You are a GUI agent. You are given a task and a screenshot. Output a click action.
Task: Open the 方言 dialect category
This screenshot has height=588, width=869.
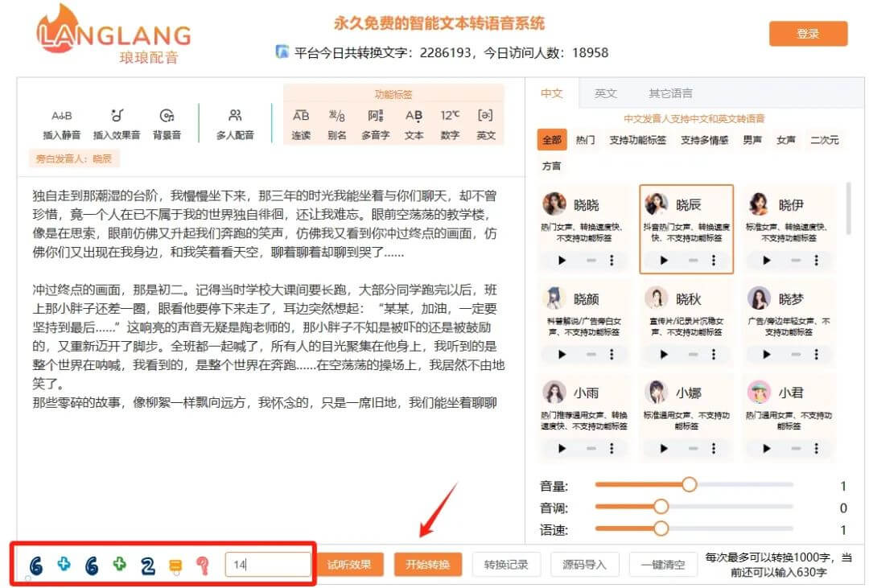click(x=552, y=167)
